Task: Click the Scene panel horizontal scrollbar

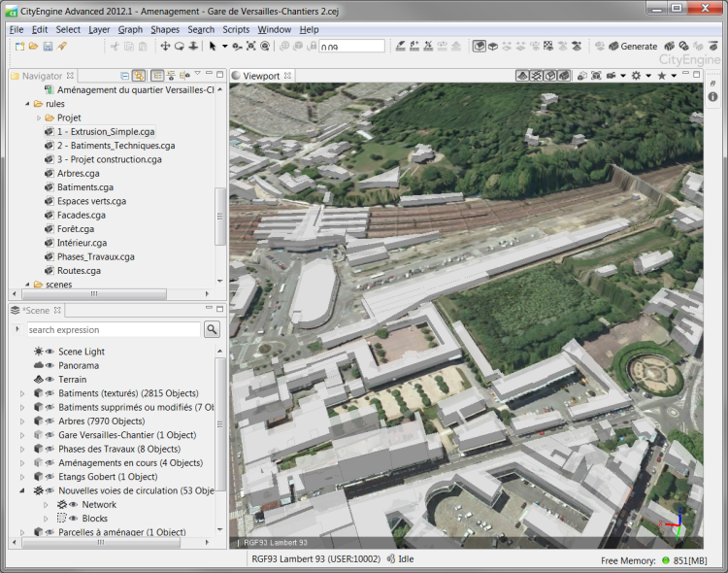Action: coord(101,542)
